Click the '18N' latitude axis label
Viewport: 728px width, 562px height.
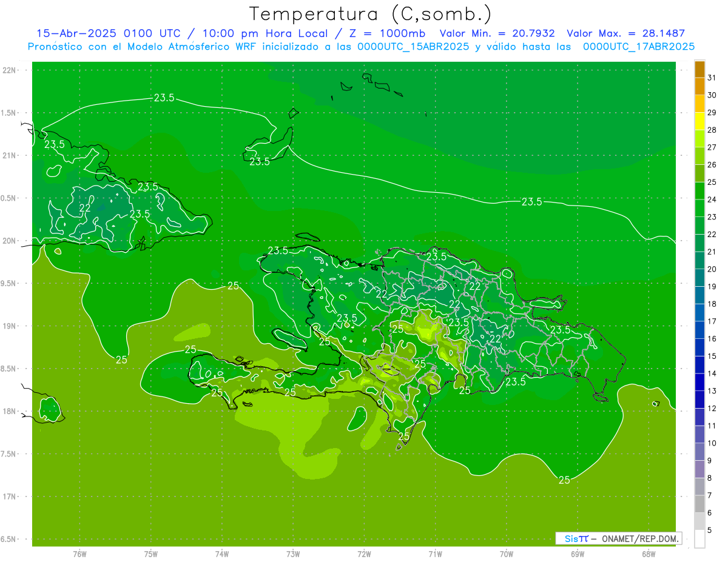pos(9,412)
